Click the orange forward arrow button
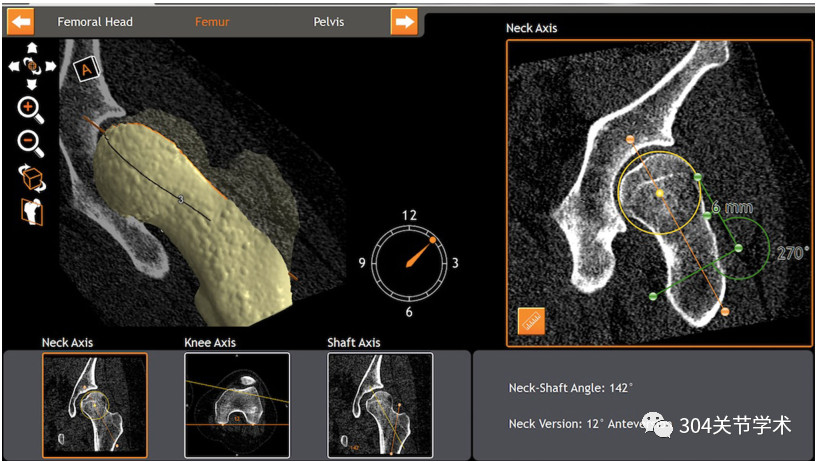This screenshot has width=819, height=462. click(x=404, y=22)
